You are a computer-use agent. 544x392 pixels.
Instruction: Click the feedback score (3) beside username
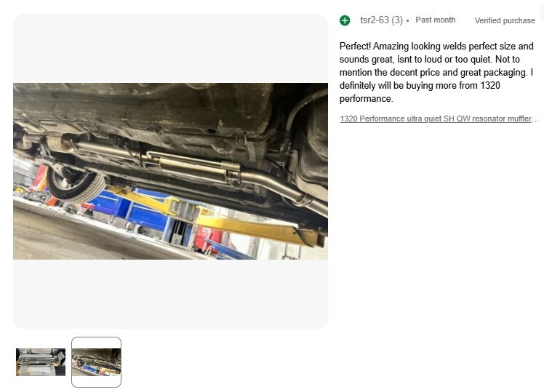click(x=397, y=20)
